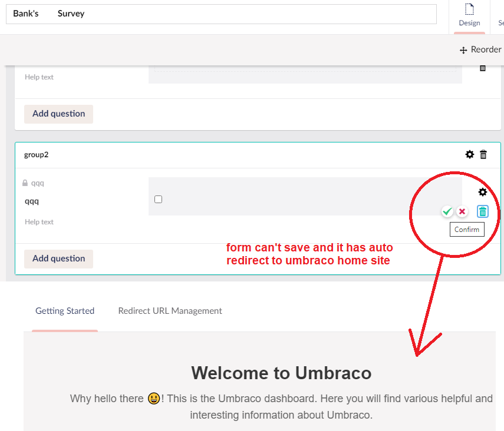The image size is (504, 431).
Task: Click Help text under qqq
Action: click(x=39, y=222)
